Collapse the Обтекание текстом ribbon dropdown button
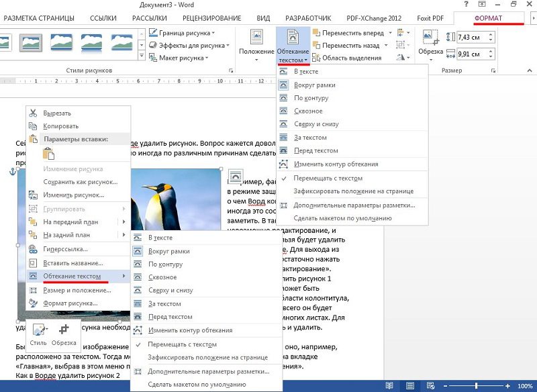The height and width of the screenshot is (392, 537). click(x=293, y=46)
